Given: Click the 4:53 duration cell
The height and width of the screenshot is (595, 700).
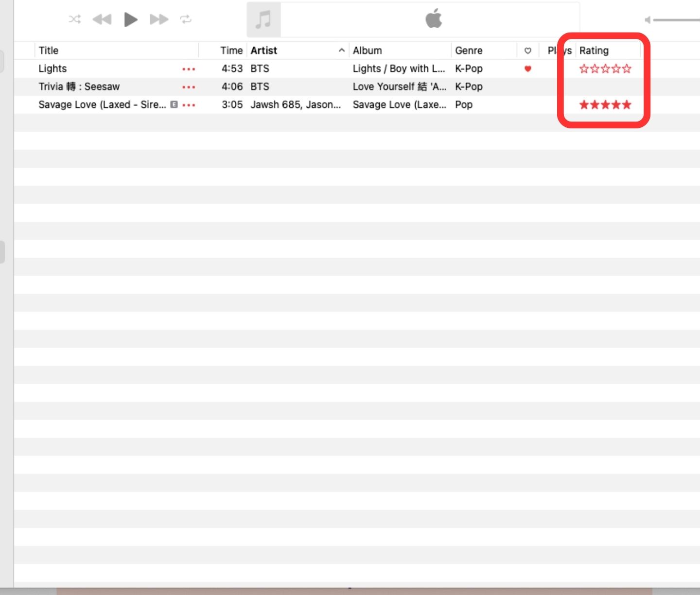Looking at the screenshot, I should (232, 69).
